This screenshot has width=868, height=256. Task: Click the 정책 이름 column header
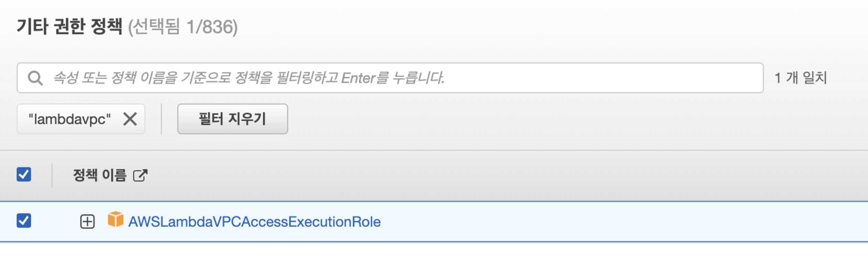pos(100,175)
